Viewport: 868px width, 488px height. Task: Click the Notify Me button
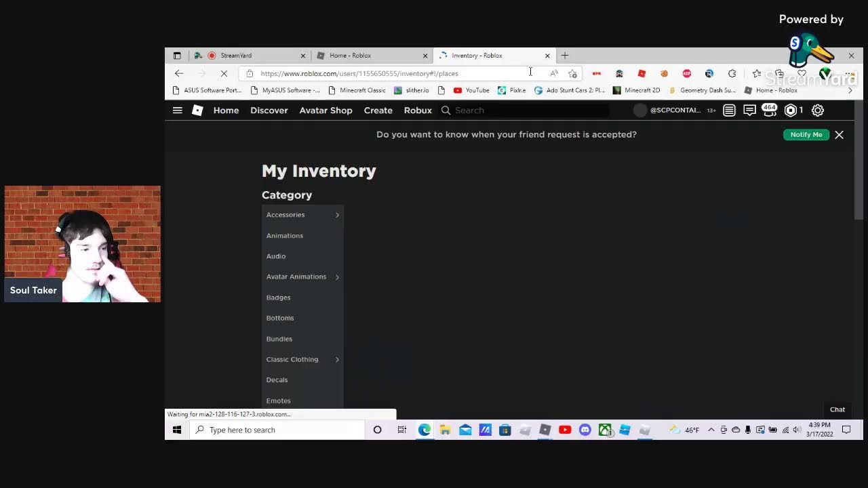(x=806, y=134)
